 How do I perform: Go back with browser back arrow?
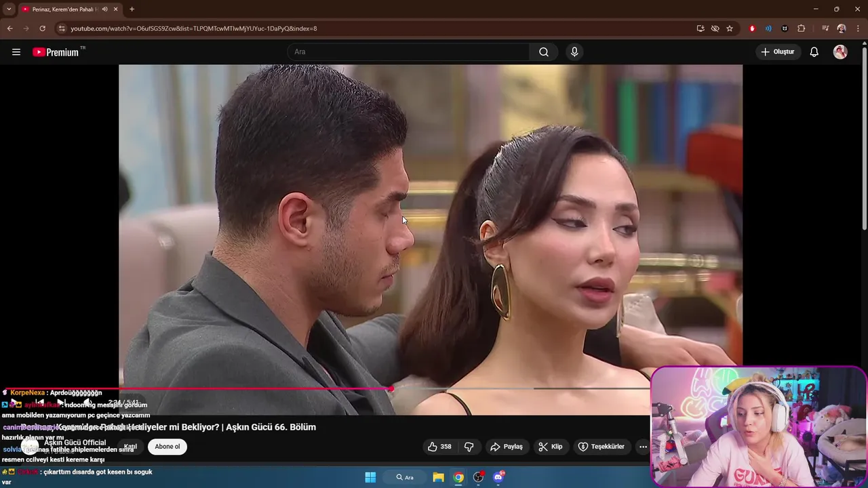click(9, 28)
